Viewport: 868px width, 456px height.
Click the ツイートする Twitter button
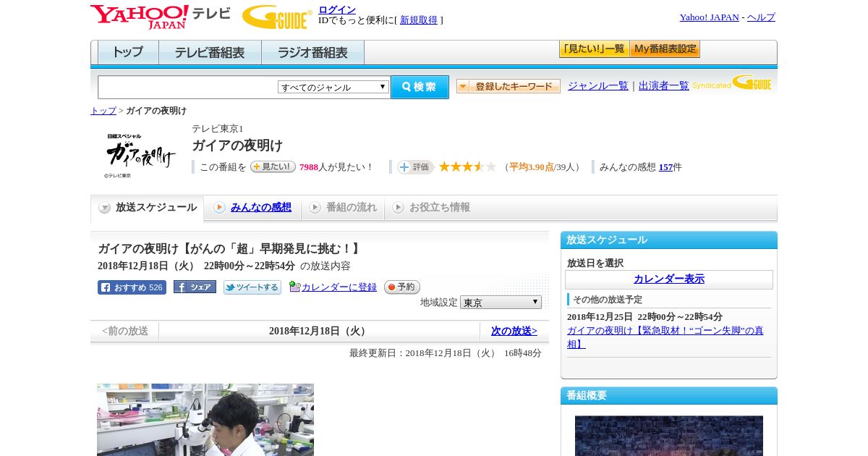click(252, 287)
